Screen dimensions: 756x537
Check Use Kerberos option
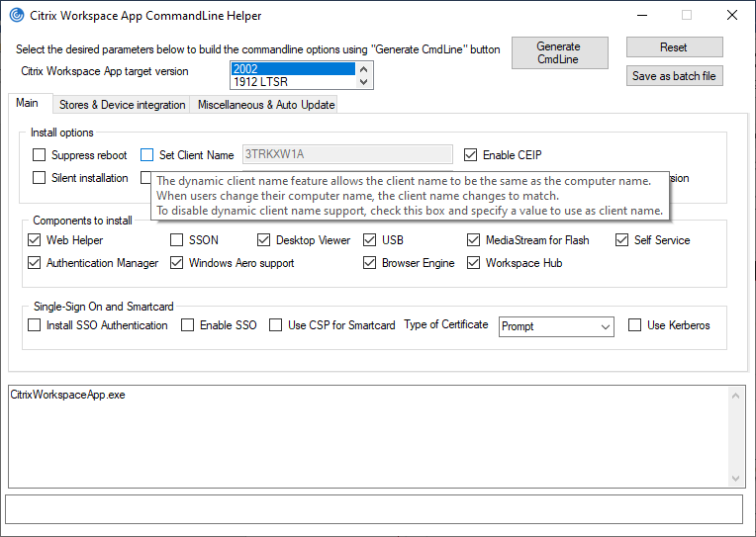tap(635, 325)
